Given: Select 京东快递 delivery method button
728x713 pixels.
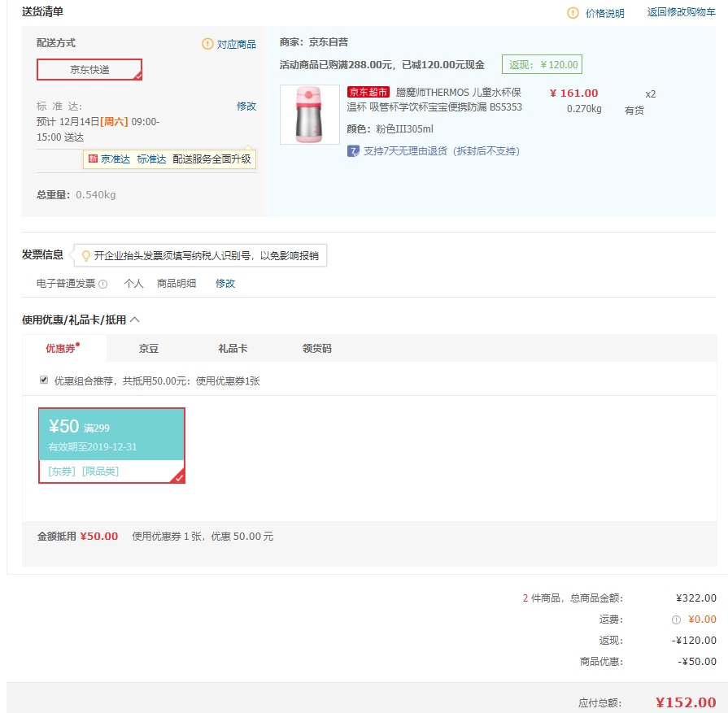Looking at the screenshot, I should coord(89,70).
